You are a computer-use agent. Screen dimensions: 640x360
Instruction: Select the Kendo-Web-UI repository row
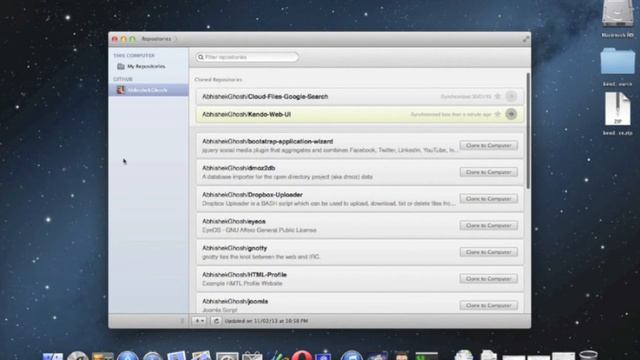click(x=360, y=114)
